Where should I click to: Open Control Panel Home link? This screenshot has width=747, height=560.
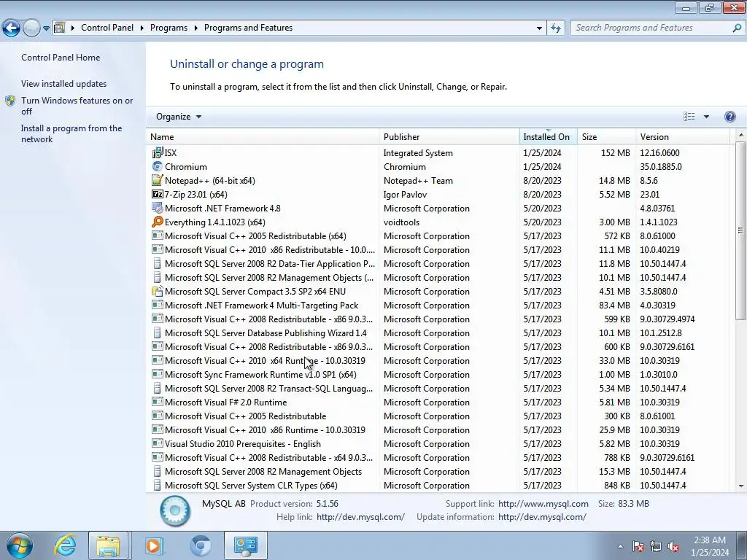click(61, 57)
